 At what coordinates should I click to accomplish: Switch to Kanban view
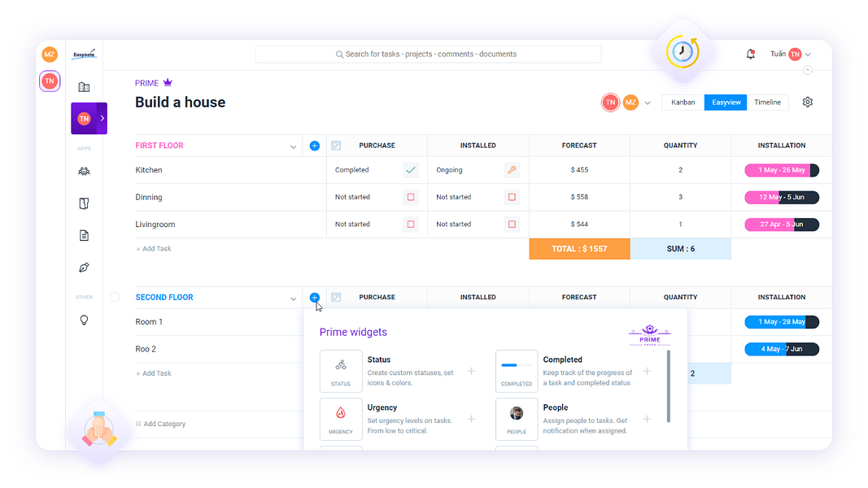[683, 102]
